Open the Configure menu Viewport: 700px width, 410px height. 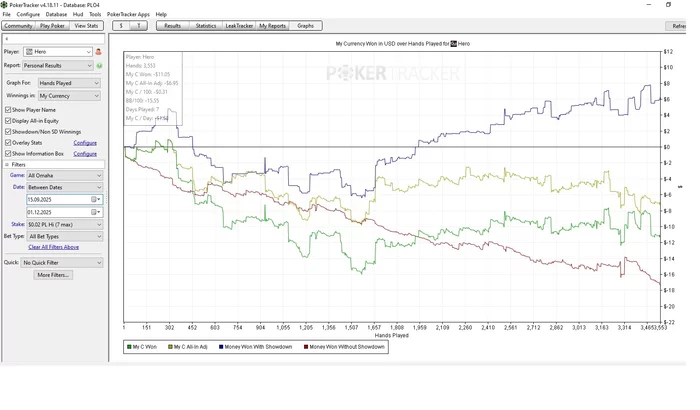[28, 14]
